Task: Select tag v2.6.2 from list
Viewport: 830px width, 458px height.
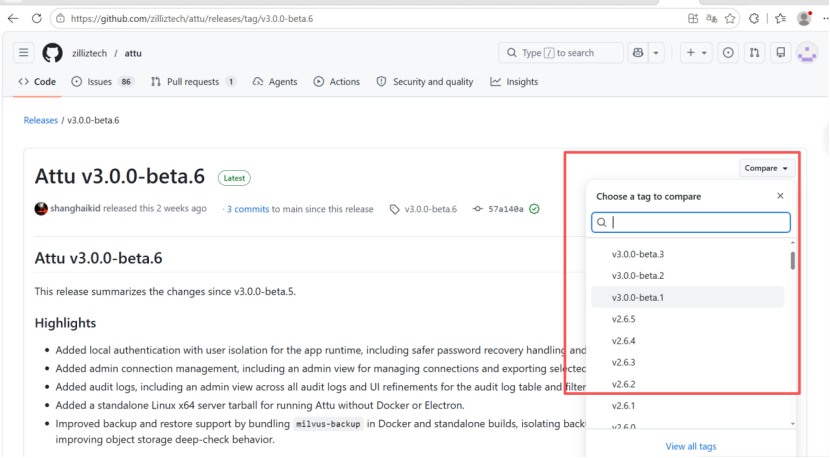Action: (687, 384)
